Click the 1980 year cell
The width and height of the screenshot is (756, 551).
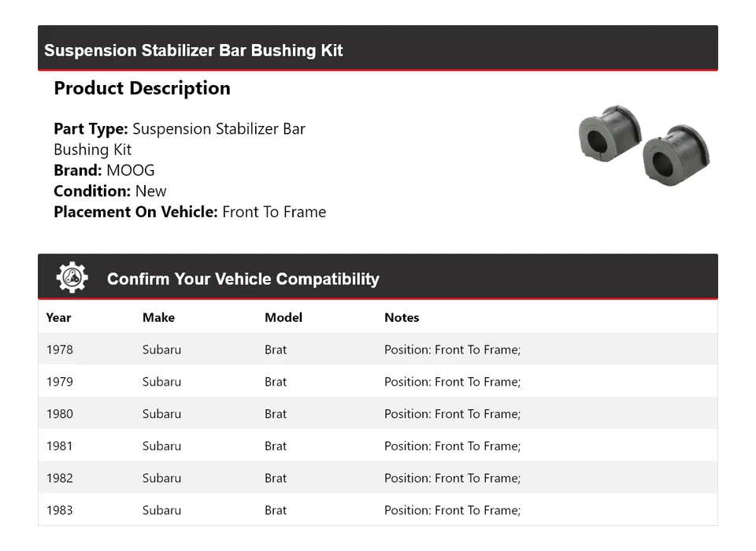click(x=59, y=414)
